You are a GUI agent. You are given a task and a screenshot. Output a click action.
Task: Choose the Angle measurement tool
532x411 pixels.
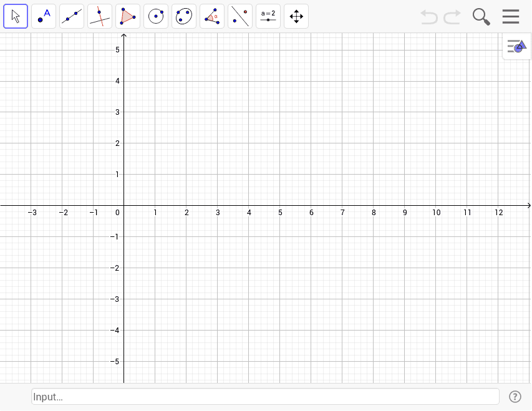[212, 16]
